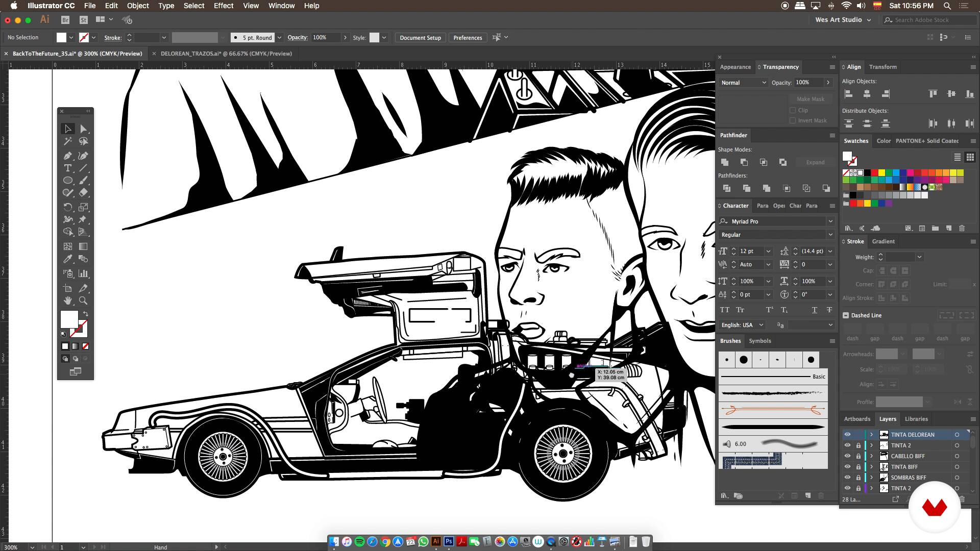Click Pathfinder Unite shape mode icon
The image size is (980, 551).
coord(724,162)
